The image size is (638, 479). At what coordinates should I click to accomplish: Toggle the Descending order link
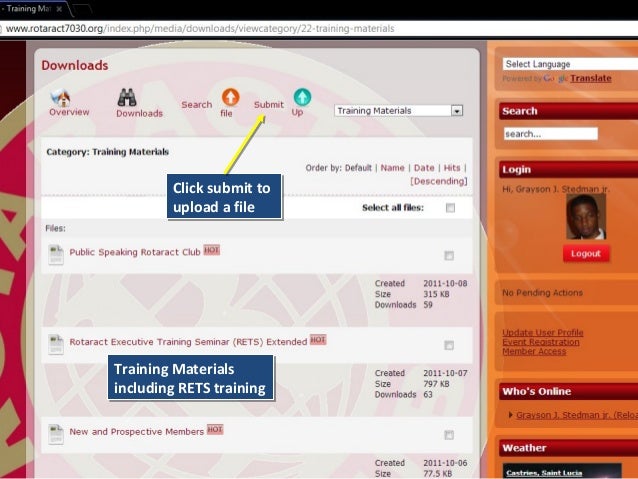439,181
